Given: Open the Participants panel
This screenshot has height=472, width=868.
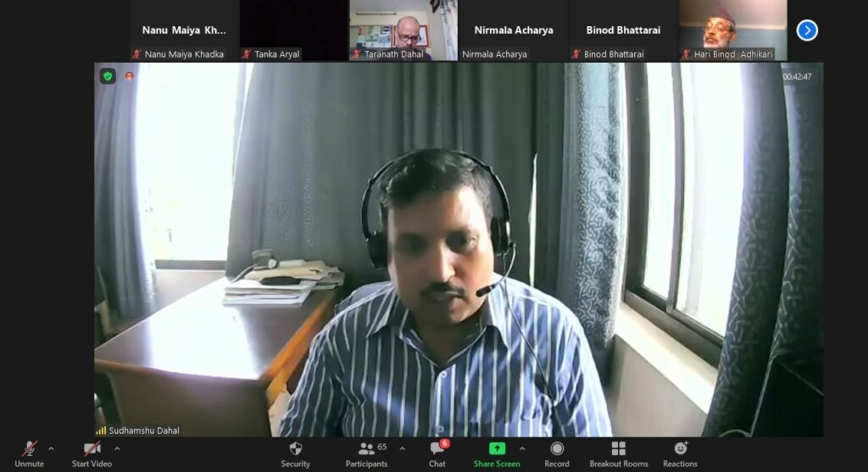Looking at the screenshot, I should tap(366, 453).
